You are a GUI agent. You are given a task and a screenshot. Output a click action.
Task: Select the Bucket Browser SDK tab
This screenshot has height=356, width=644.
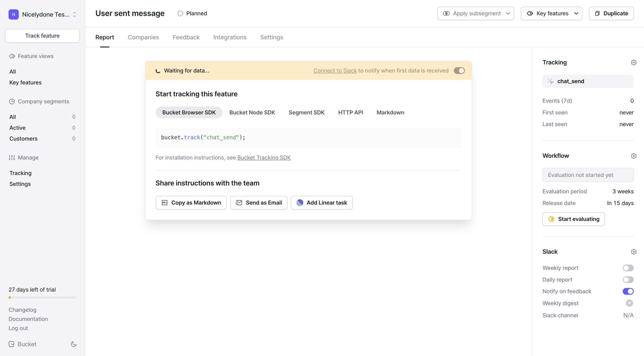pos(189,113)
